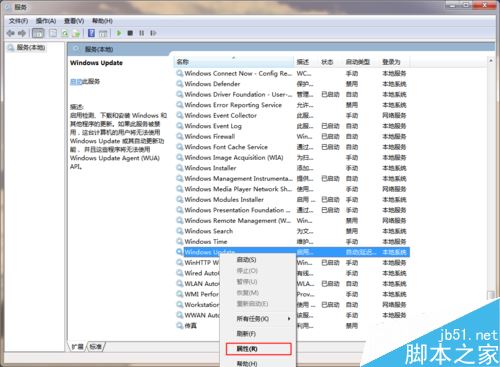Sort by the 登录为 column header
Screen dimensions: 500x367
[x=395, y=62]
